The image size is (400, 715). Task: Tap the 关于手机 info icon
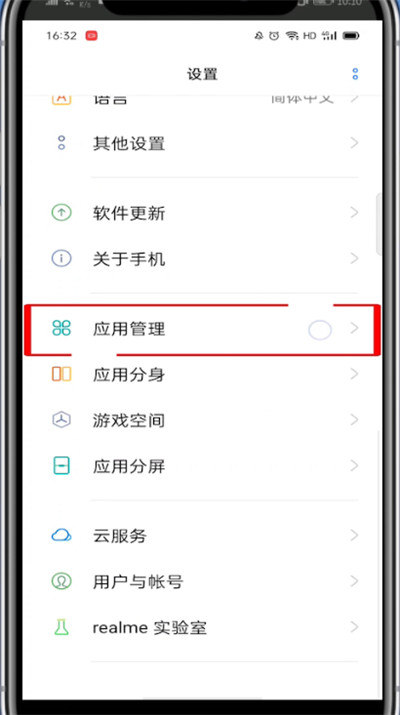62,259
